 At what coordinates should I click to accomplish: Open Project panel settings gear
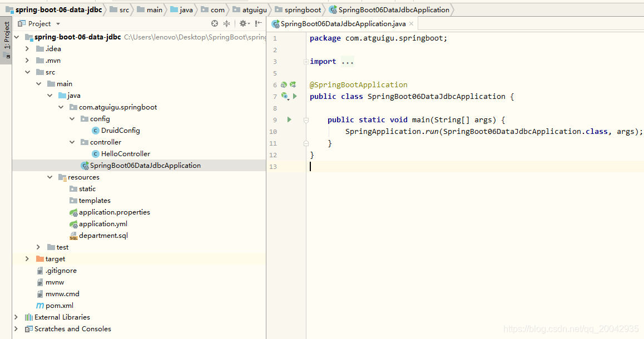[242, 23]
